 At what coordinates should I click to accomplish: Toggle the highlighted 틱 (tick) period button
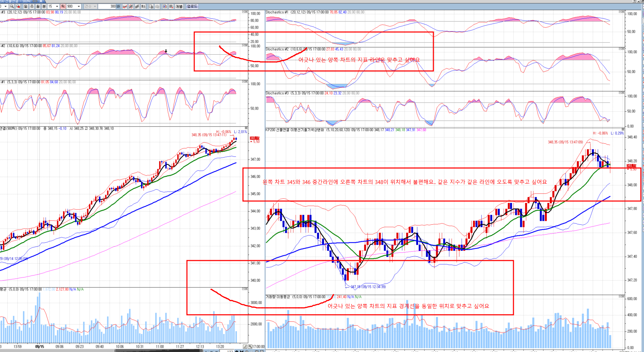63,6
